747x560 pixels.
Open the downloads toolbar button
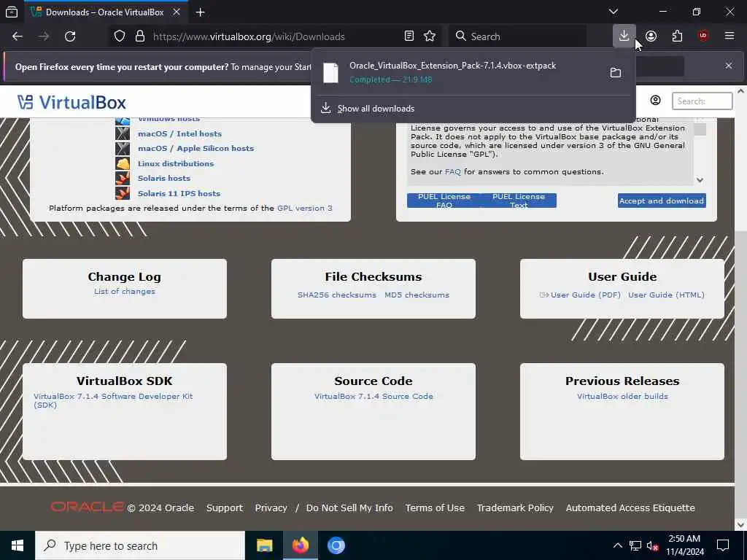[624, 36]
